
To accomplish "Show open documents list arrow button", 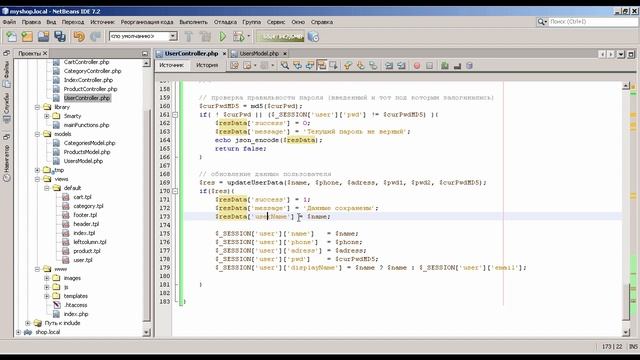I will pyautogui.click(x=621, y=53).
